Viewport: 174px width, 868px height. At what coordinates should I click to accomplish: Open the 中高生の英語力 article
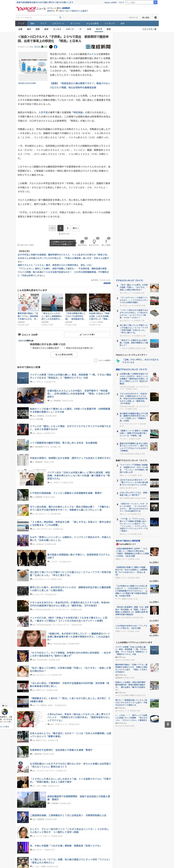(70, 458)
